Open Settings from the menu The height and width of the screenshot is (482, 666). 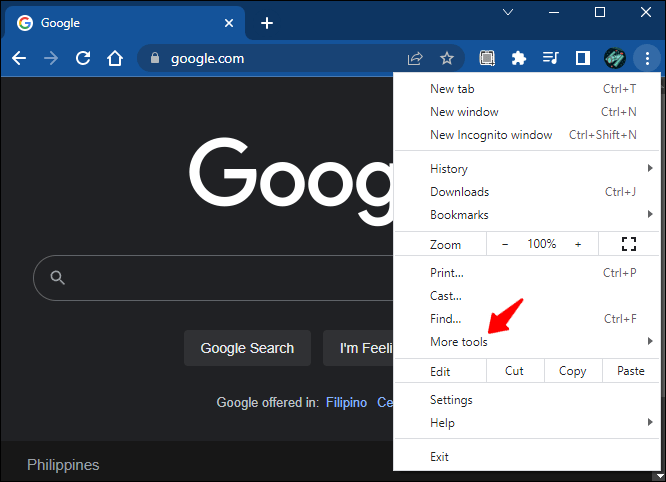[x=527, y=400]
